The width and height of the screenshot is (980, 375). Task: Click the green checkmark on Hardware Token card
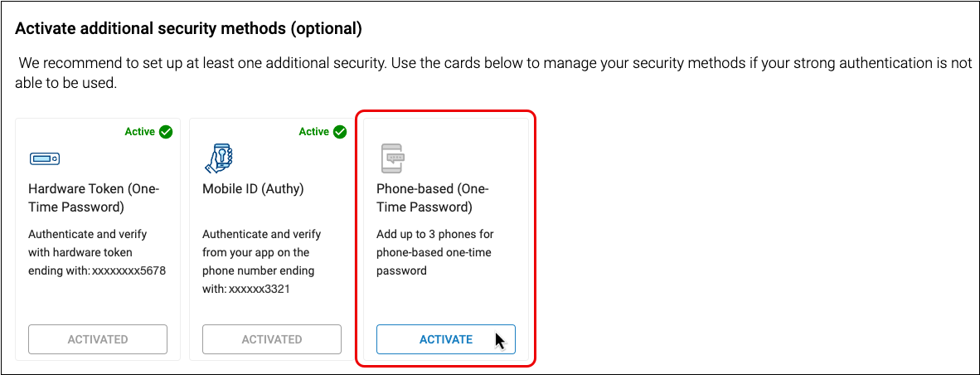(x=166, y=132)
